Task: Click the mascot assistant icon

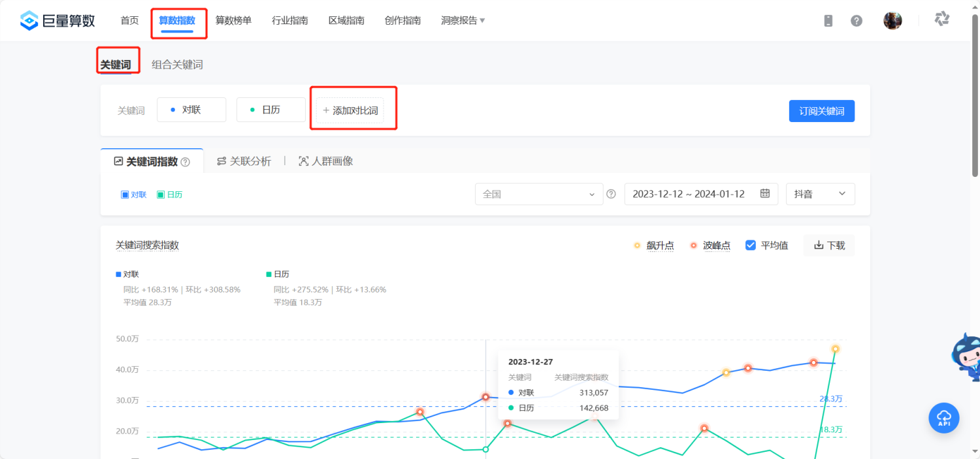Action: pyautogui.click(x=966, y=357)
